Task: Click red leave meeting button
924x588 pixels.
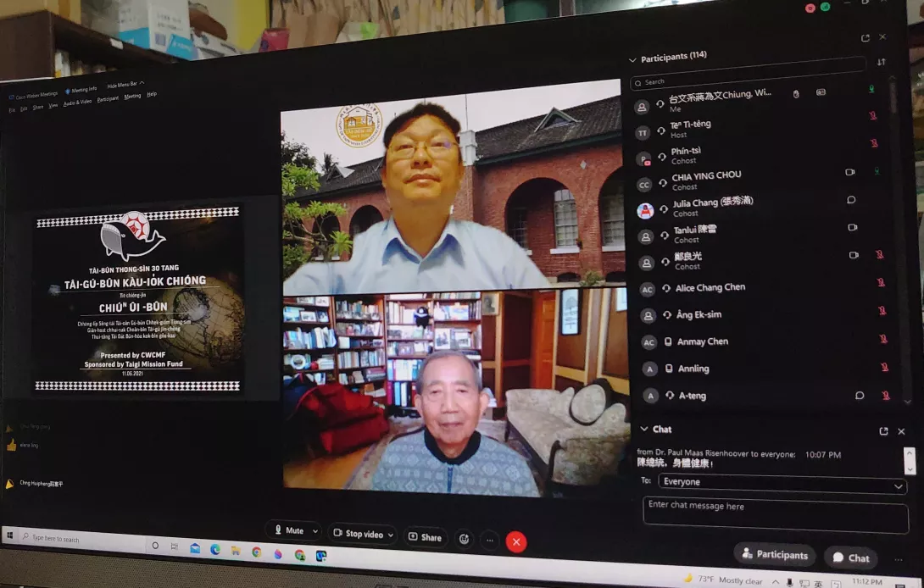Action: 516,542
